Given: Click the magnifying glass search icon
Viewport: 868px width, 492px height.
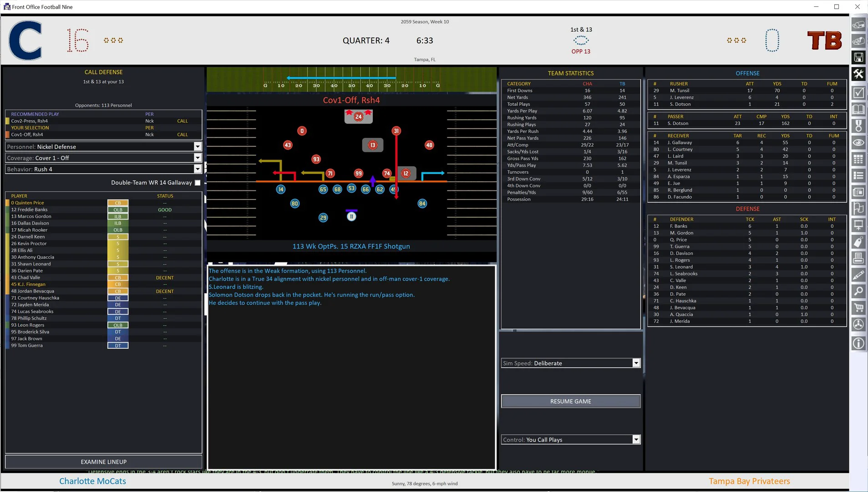Looking at the screenshot, I should pos(859,291).
